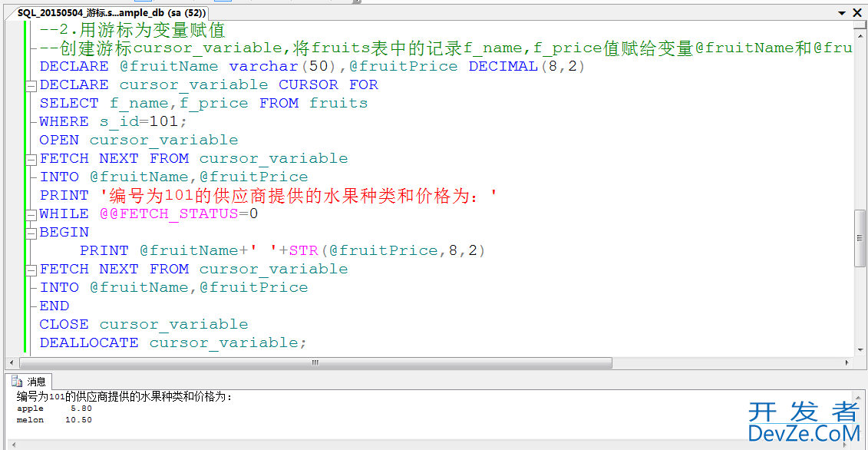Click the 'END' keyword line
This screenshot has width=868, height=450.
pyautogui.click(x=54, y=306)
